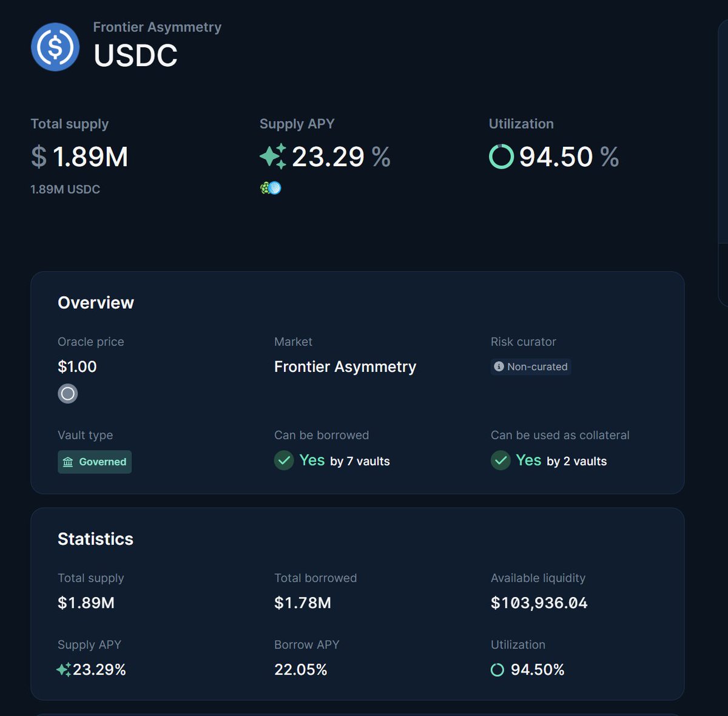Viewport: 728px width, 716px height.
Task: Click the USDC page title
Action: tap(135, 56)
